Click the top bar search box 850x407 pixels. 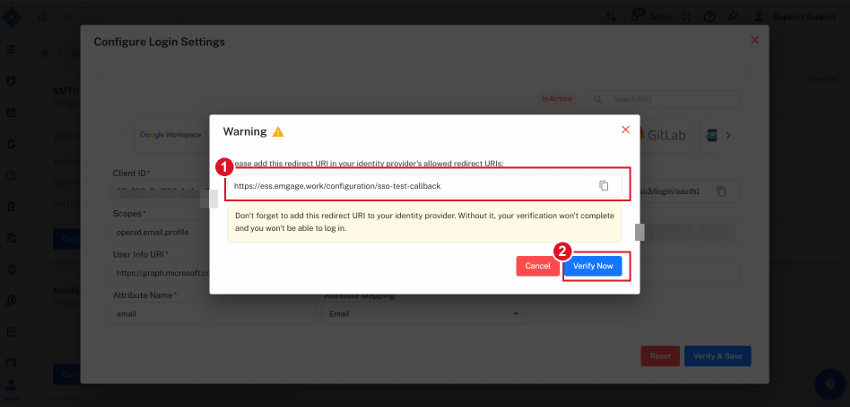(x=120, y=17)
